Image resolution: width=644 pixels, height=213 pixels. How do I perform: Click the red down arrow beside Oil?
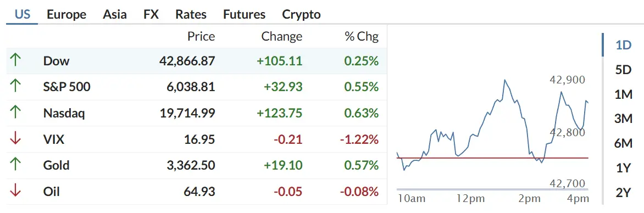point(15,191)
